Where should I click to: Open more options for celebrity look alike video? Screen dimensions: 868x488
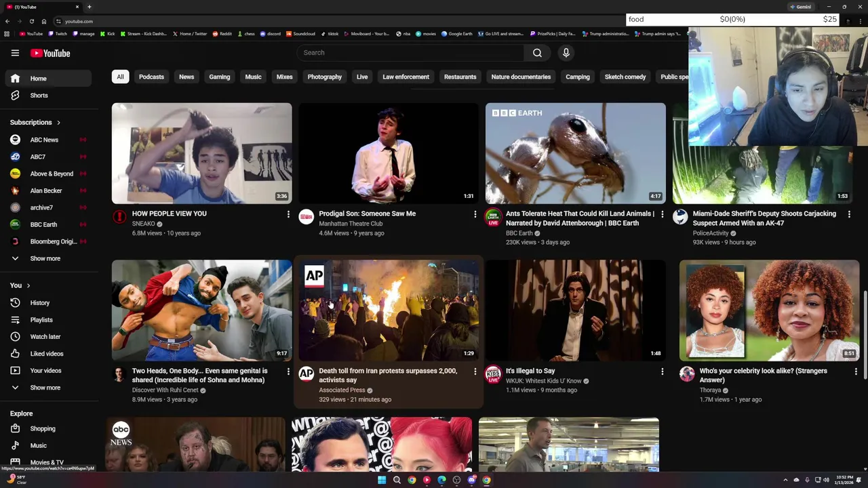pyautogui.click(x=856, y=371)
